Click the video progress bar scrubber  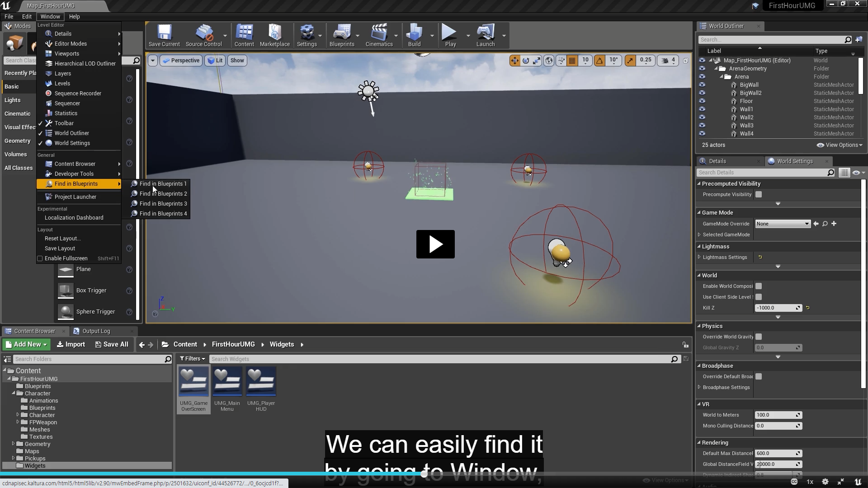click(x=424, y=474)
